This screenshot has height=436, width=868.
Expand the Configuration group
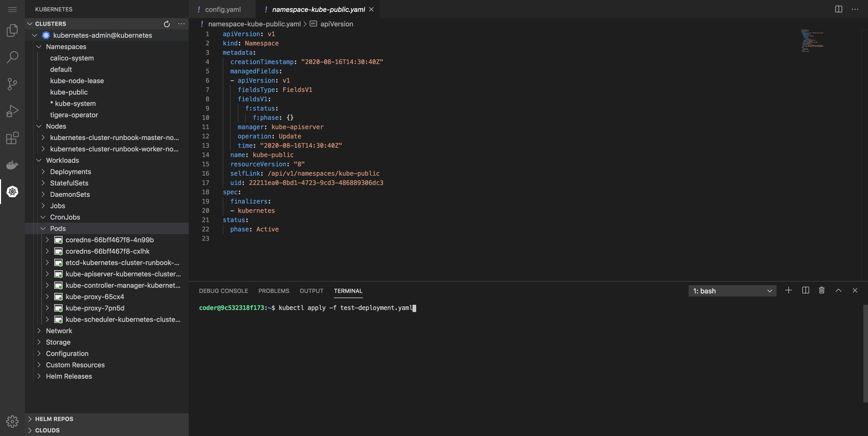pos(39,354)
